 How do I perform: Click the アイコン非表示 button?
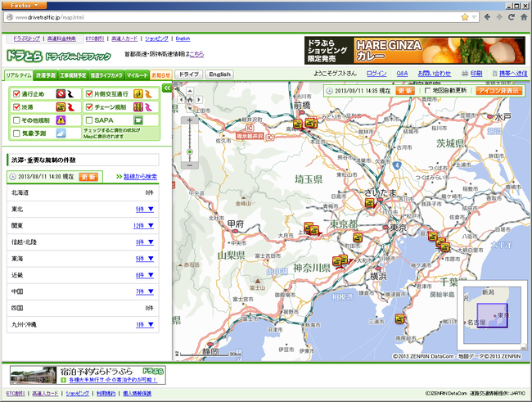pyautogui.click(x=498, y=91)
